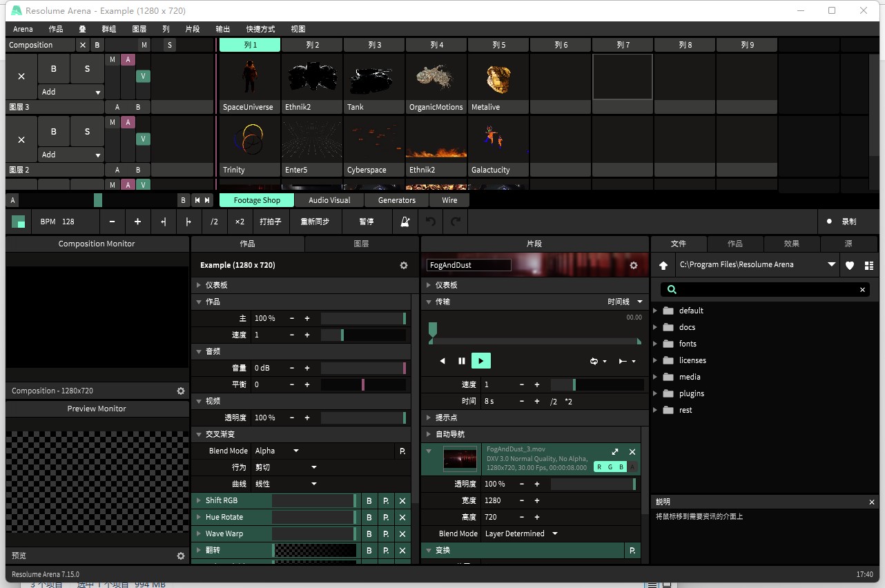Viewport: 885px width, 588px height.
Task: Click the 暂停 button
Action: coord(367,222)
